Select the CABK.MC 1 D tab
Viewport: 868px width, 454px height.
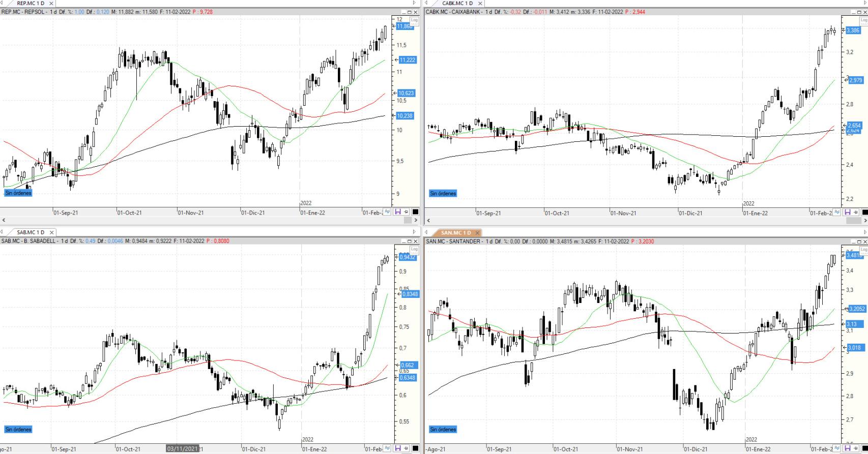tap(457, 4)
